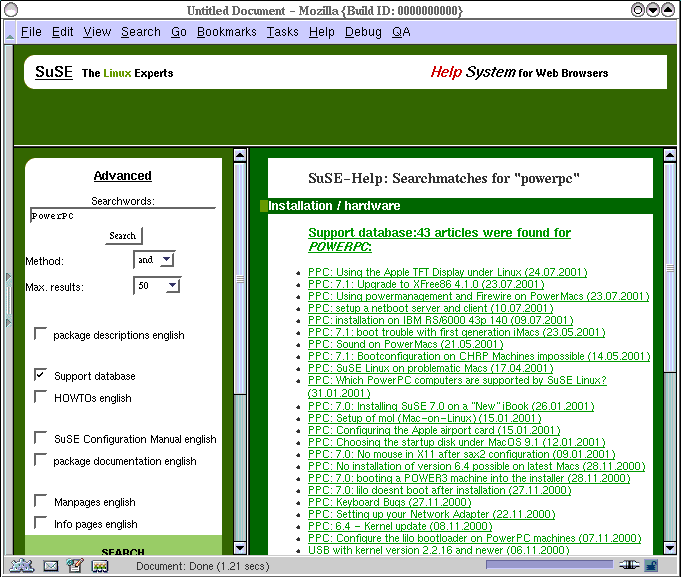
Task: Open Address Book icon in status bar
Action: 100,566
